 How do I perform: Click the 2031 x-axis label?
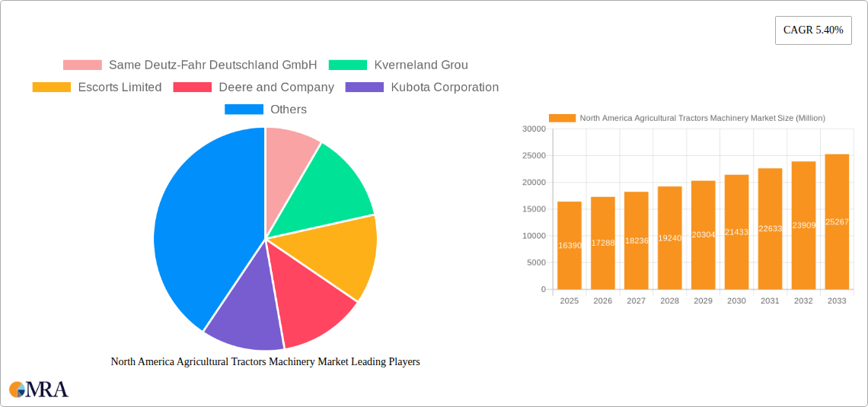coord(770,300)
